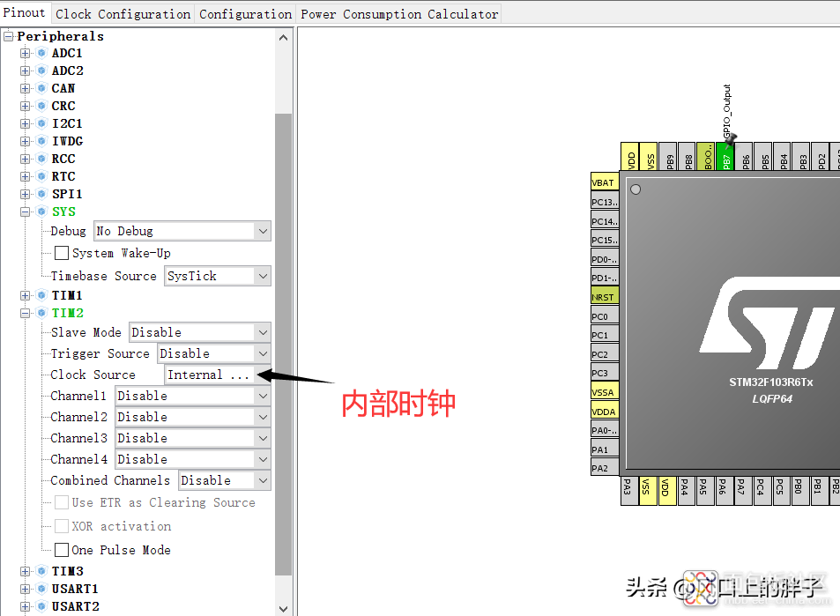Click the CAN peripheral icon
Viewport: 840px width, 616px height.
click(41, 88)
